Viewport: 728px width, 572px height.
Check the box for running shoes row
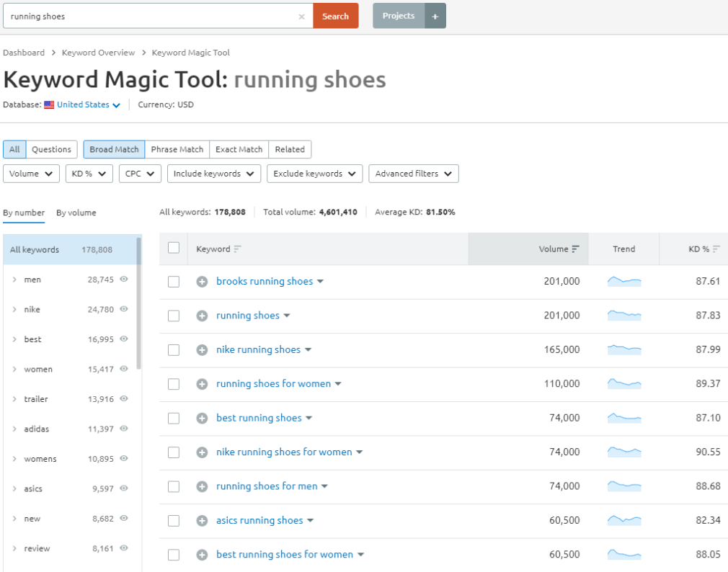click(x=174, y=316)
